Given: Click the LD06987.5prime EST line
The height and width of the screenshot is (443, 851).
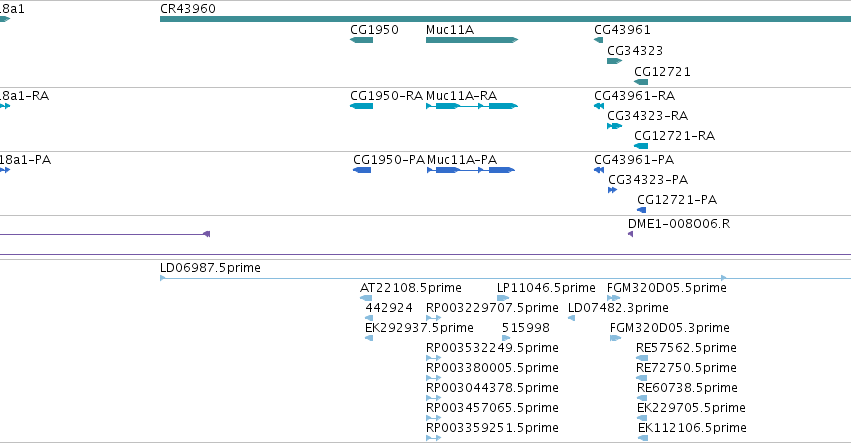Looking at the screenshot, I should click(505, 278).
